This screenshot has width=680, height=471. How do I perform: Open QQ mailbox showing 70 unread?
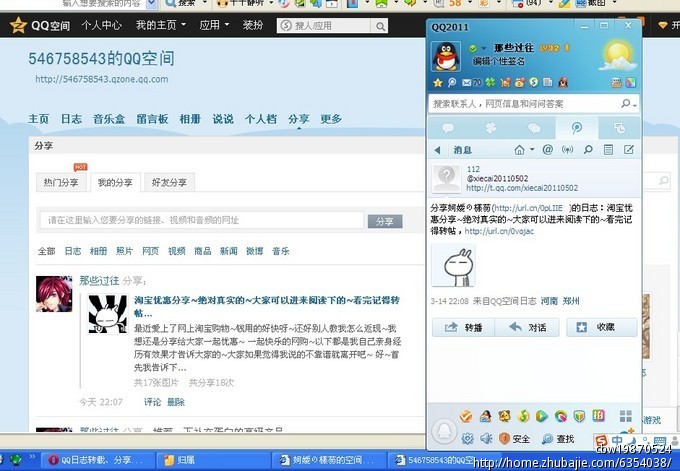tap(471, 82)
